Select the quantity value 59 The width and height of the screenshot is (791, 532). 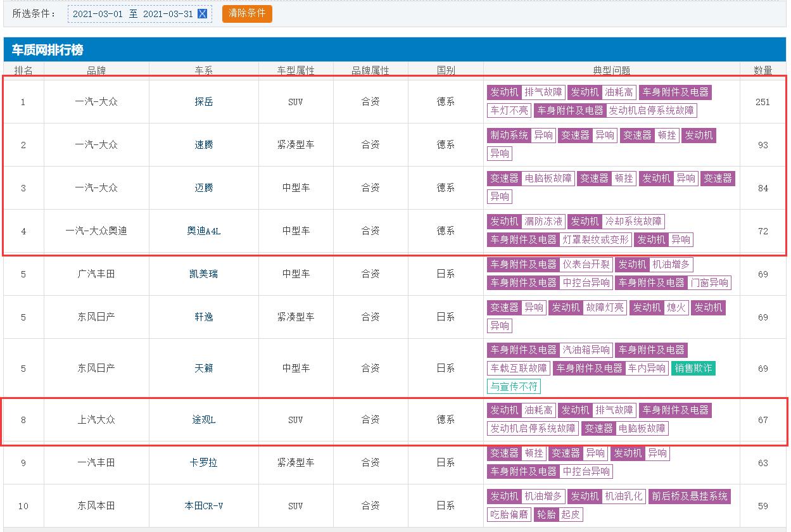point(763,506)
